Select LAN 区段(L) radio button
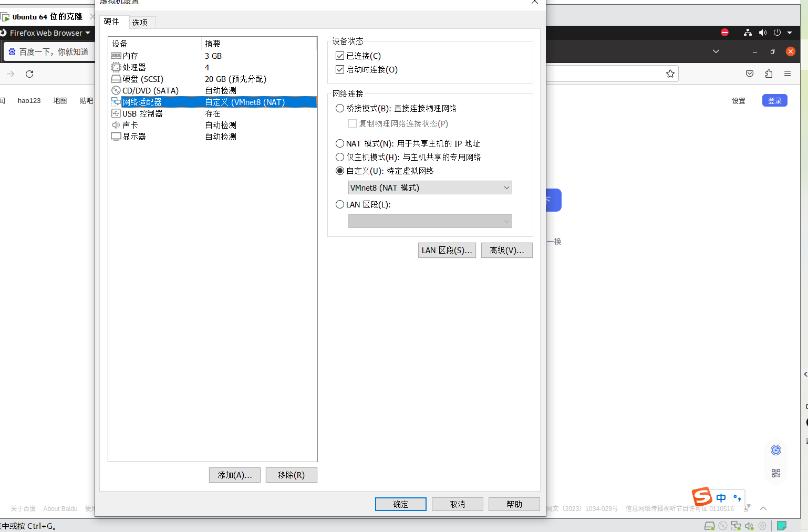This screenshot has width=808, height=532. click(x=340, y=204)
